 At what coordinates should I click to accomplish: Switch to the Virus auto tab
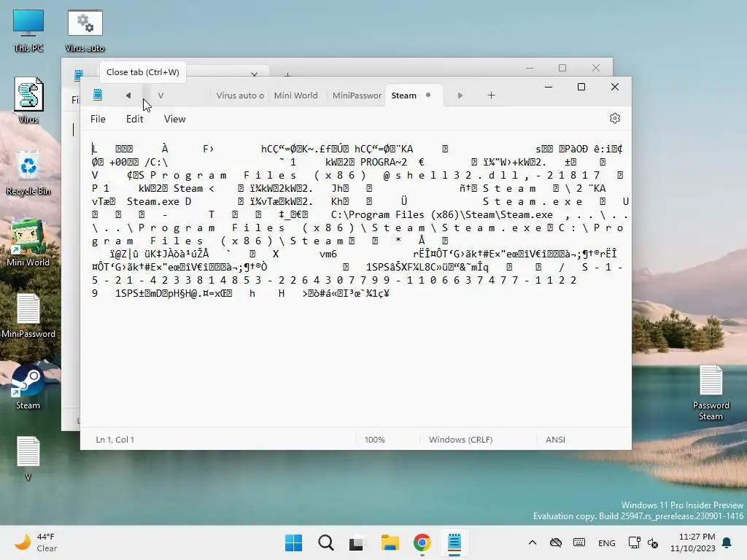239,96
